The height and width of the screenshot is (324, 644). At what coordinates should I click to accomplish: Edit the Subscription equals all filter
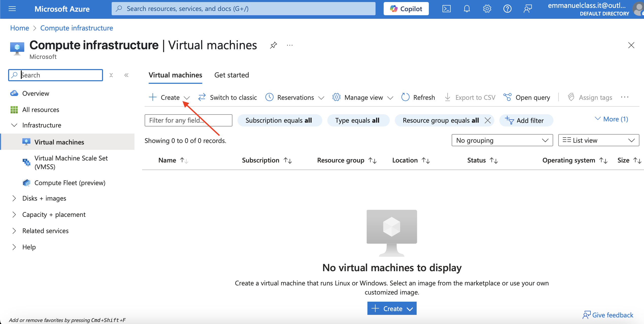tap(280, 120)
